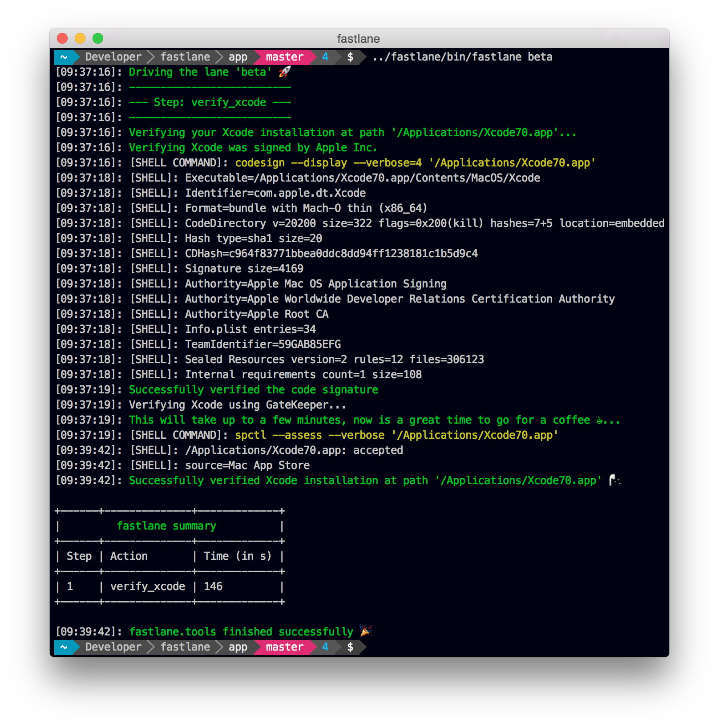Click 'Driving the lane 'beta'' text
The image size is (719, 728).
point(200,72)
